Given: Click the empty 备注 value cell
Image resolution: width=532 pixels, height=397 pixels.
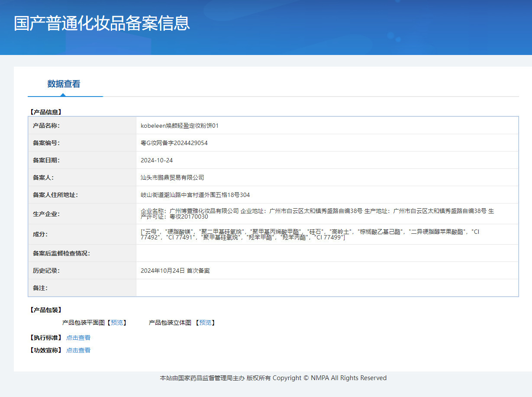Looking at the screenshot, I should [x=327, y=288].
